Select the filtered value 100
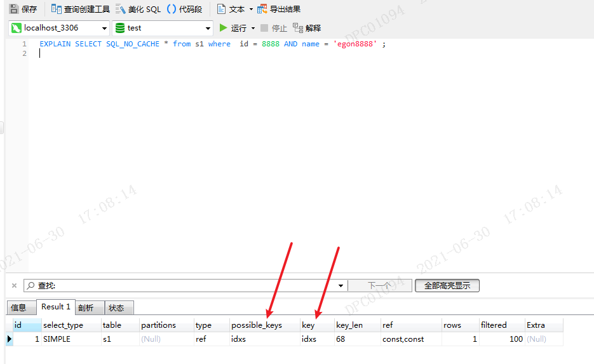 pyautogui.click(x=503, y=339)
